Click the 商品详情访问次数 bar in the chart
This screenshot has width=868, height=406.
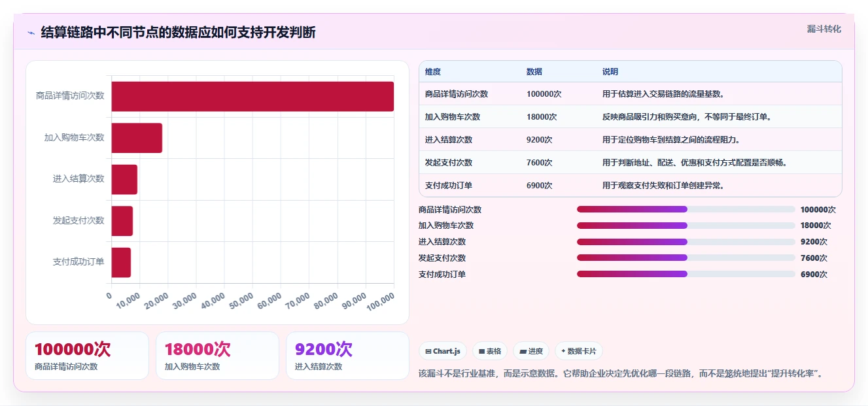pyautogui.click(x=252, y=96)
